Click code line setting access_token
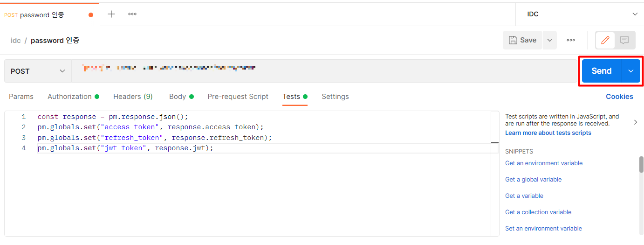The image size is (644, 245). point(151,127)
